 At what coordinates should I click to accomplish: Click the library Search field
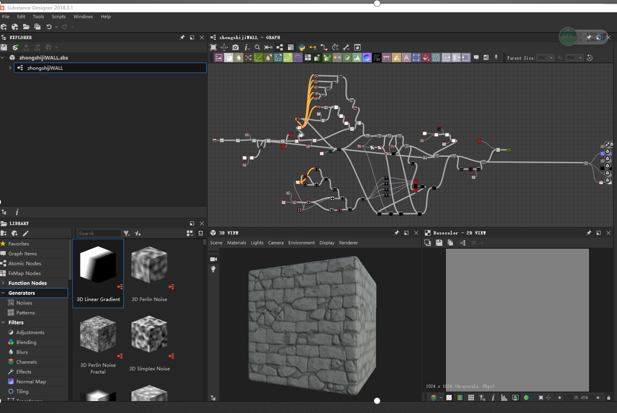98,233
